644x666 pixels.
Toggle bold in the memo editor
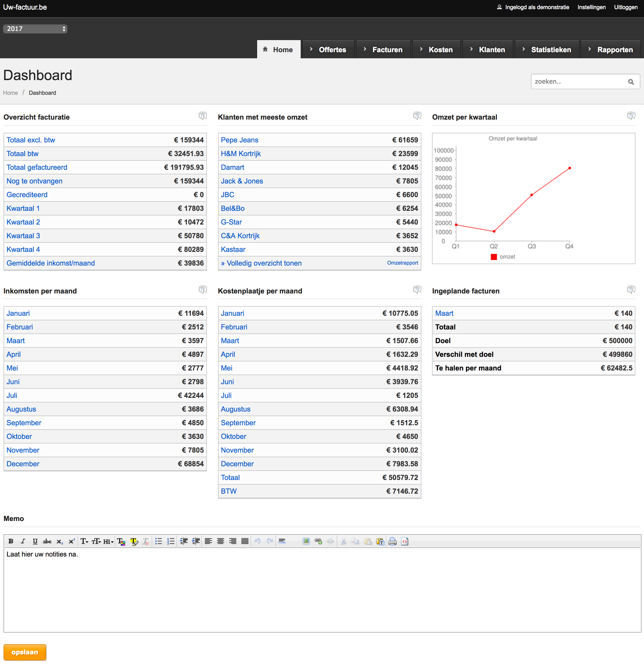tap(11, 541)
